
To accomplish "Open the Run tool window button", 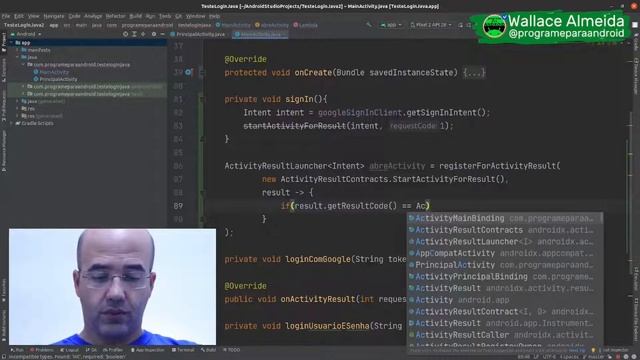I will pyautogui.click(x=17, y=350).
